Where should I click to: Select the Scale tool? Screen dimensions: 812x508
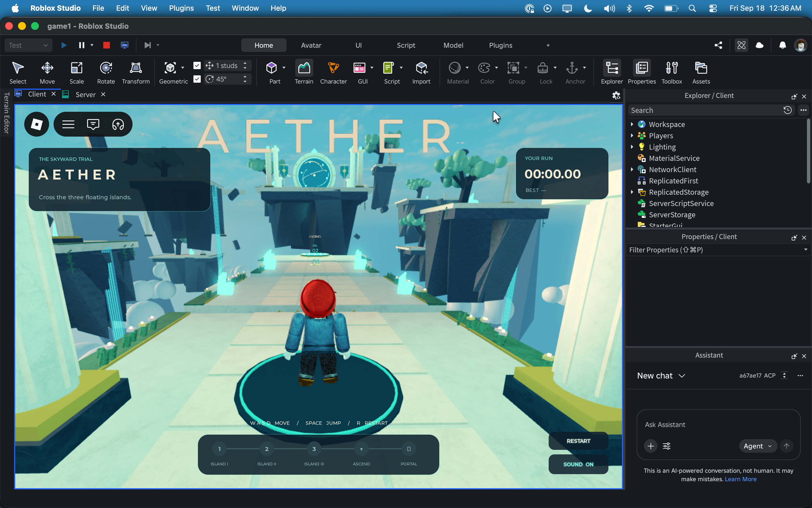(76, 73)
